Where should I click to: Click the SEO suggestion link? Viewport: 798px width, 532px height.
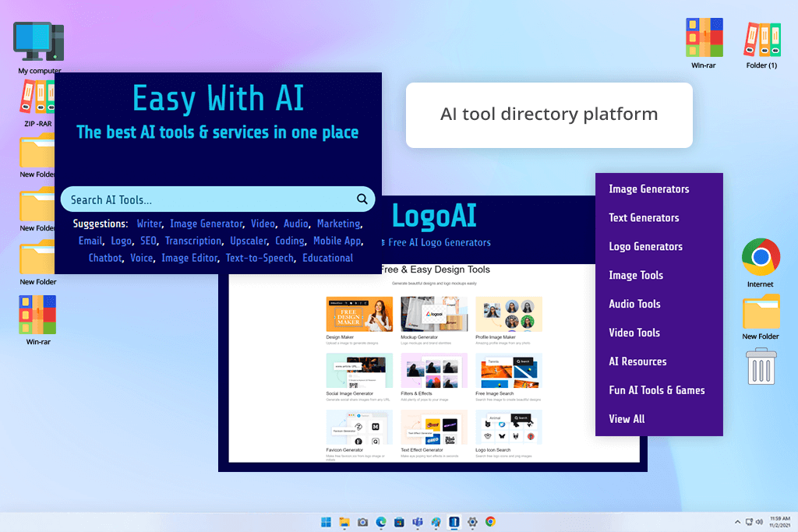[x=148, y=241]
